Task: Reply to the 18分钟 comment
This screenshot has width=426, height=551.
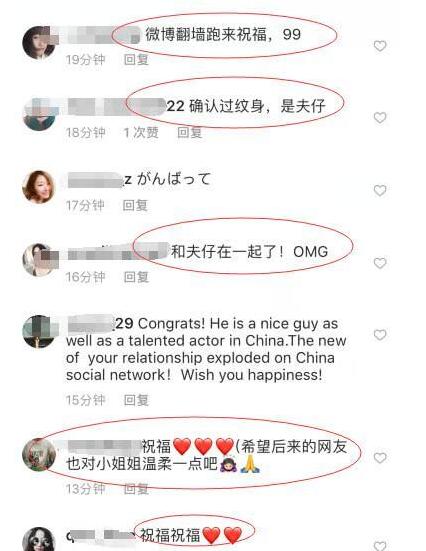Action: click(189, 132)
